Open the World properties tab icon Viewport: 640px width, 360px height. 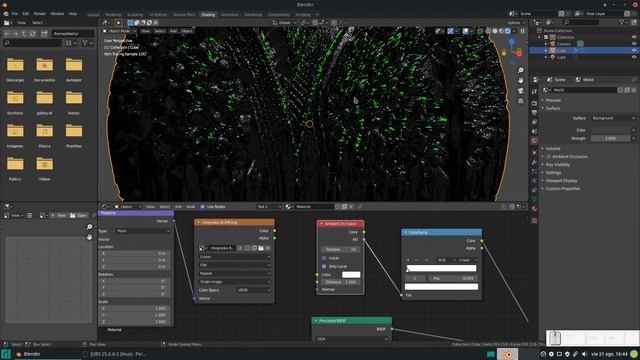pos(534,141)
